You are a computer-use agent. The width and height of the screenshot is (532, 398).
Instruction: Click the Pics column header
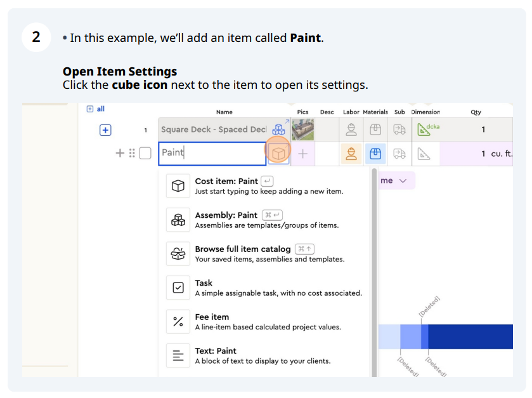(302, 112)
